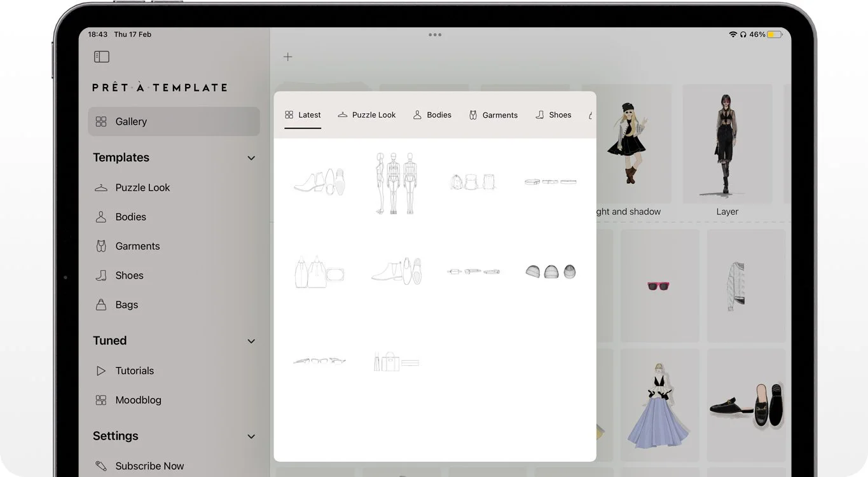Screen dimensions: 868x477
Task: Click the Bags icon in sidebar
Action: point(100,305)
